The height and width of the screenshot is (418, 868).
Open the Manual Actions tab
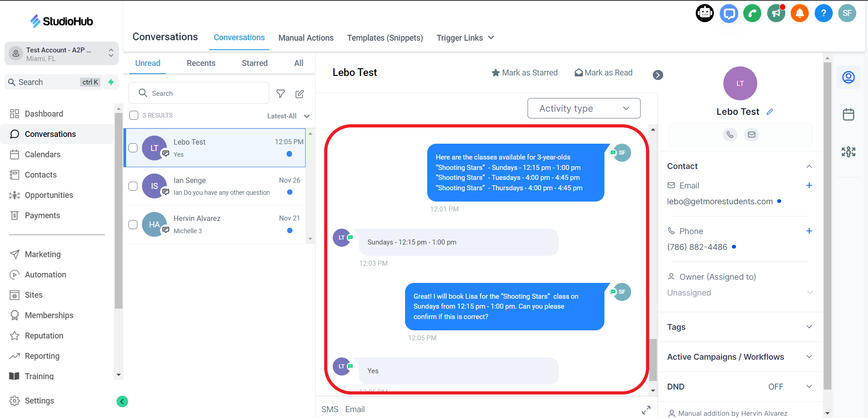click(306, 38)
